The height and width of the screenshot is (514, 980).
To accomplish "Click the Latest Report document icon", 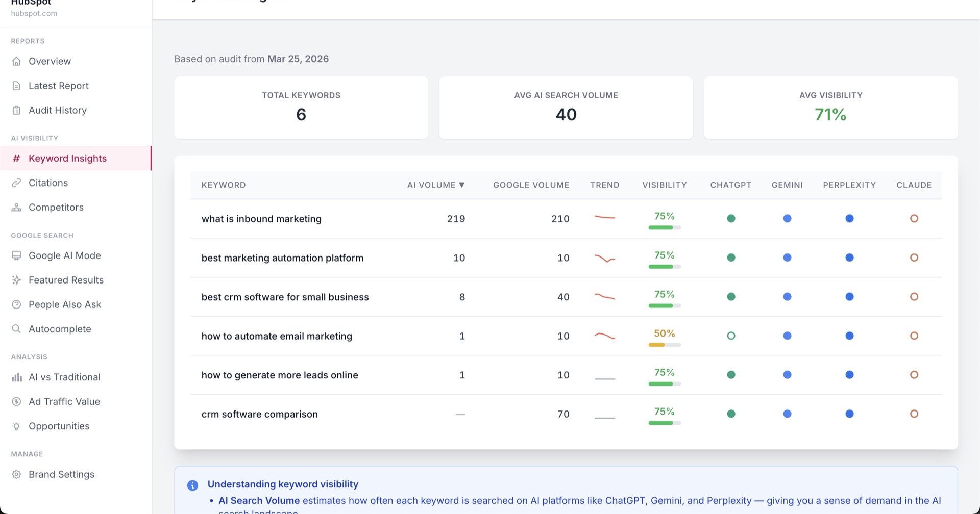I will [16, 86].
